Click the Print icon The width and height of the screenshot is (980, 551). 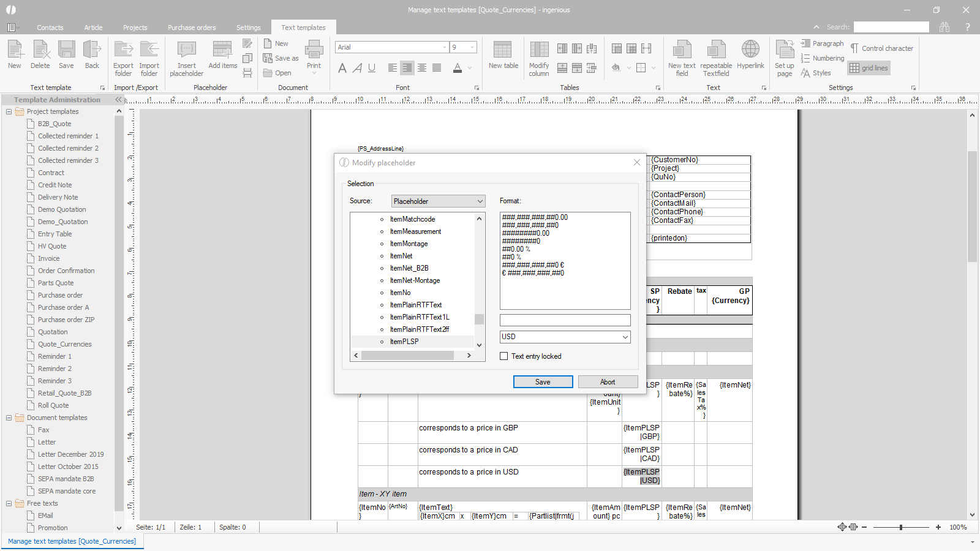tap(314, 50)
